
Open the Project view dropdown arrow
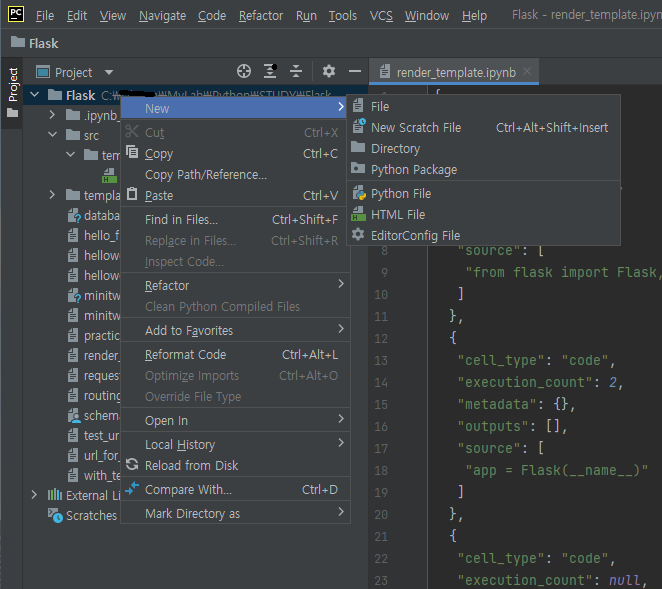click(109, 72)
